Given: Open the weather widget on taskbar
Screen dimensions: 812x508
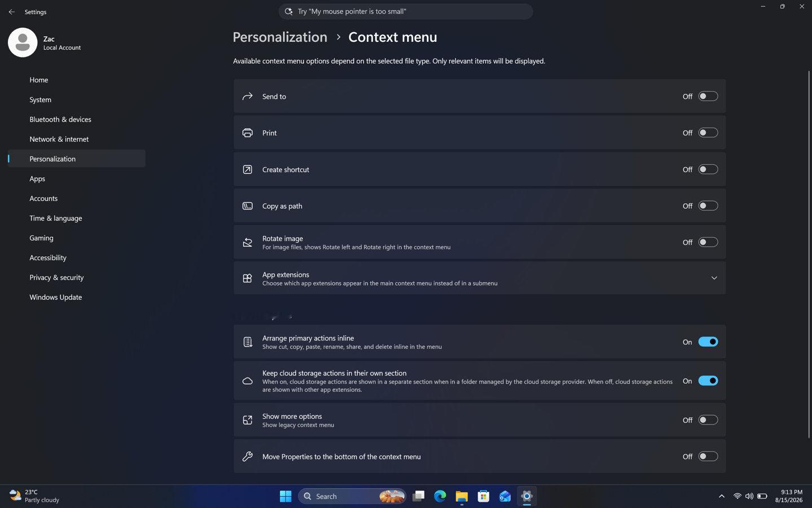Looking at the screenshot, I should [x=35, y=496].
